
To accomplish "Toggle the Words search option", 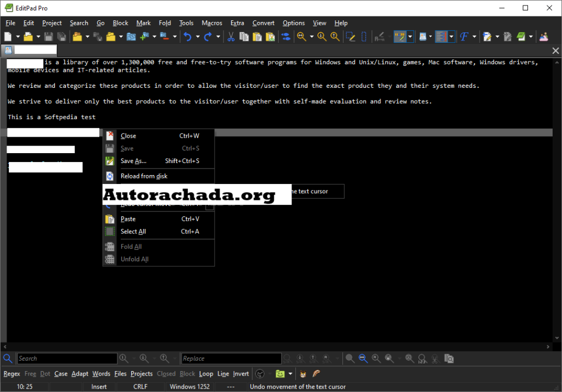I will 102,374.
